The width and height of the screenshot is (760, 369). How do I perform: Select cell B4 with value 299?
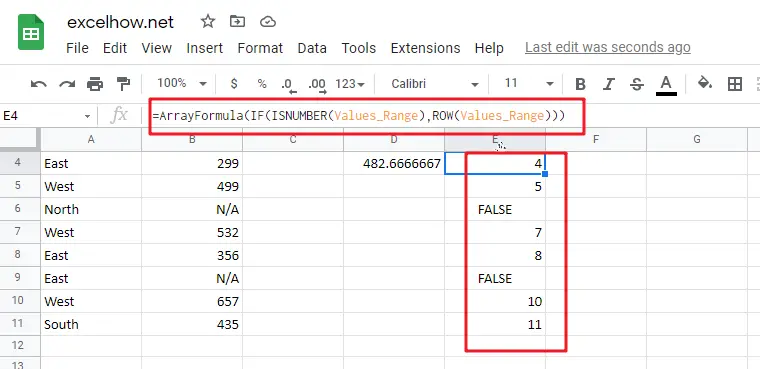point(192,163)
